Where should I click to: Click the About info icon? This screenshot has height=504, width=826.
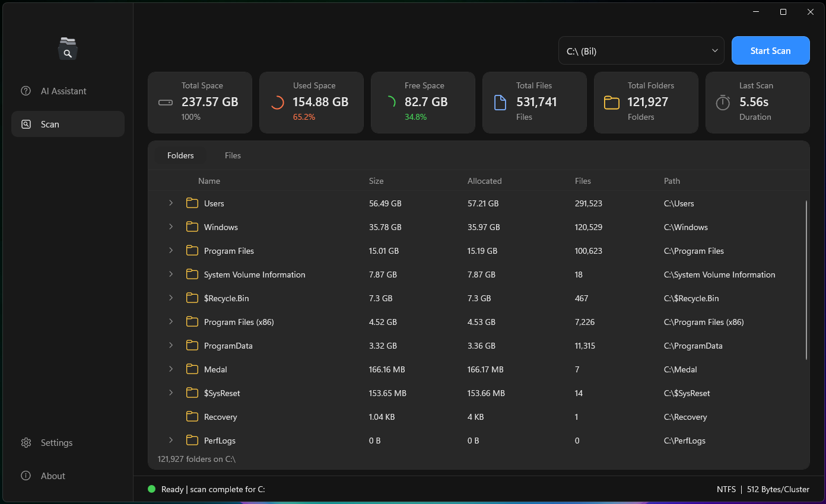click(26, 476)
